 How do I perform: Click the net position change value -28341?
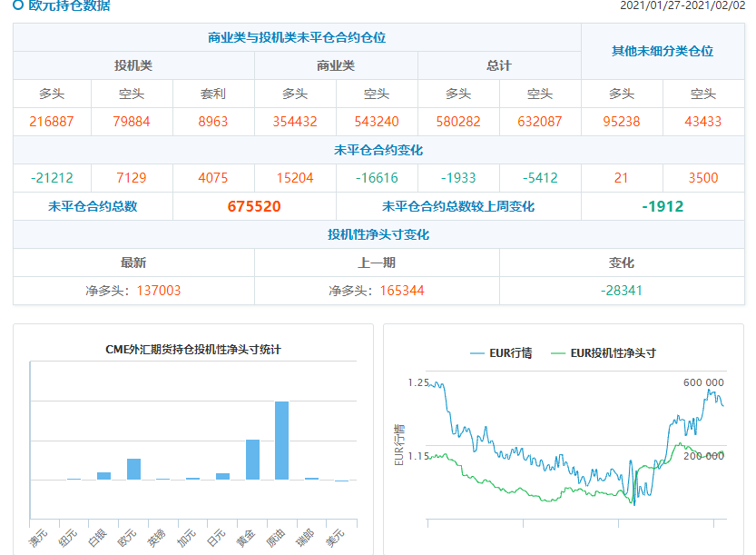coord(621,291)
